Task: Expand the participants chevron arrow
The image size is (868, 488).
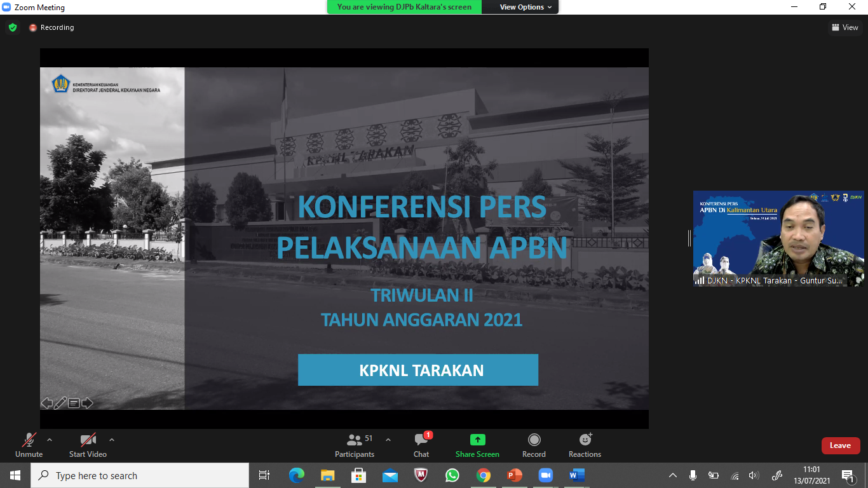Action: click(388, 440)
